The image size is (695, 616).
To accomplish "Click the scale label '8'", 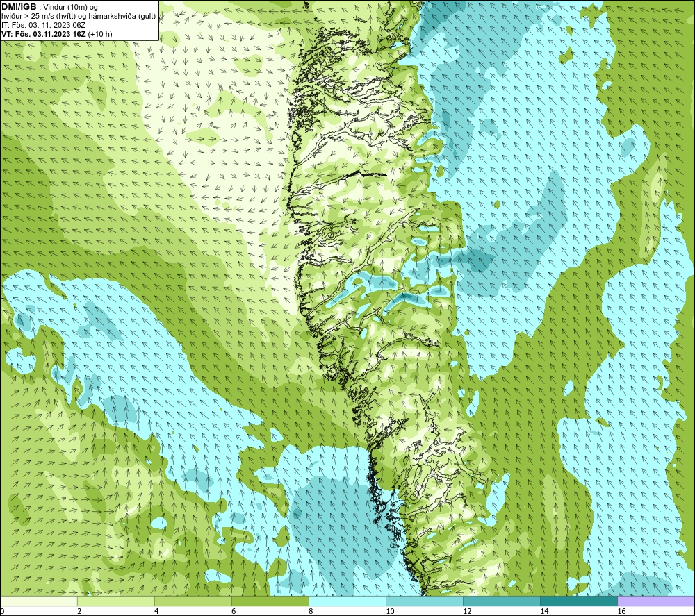I will [311, 612].
